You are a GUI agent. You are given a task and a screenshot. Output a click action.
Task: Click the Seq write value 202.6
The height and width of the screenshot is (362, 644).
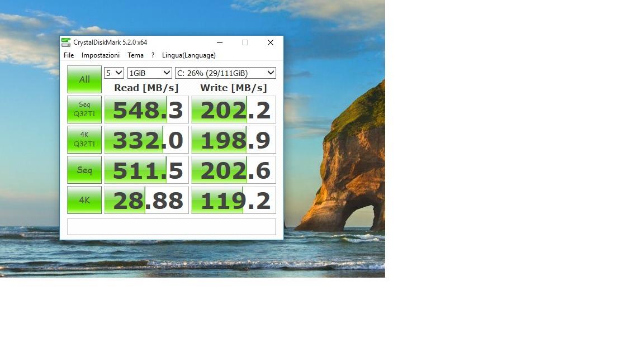234,170
